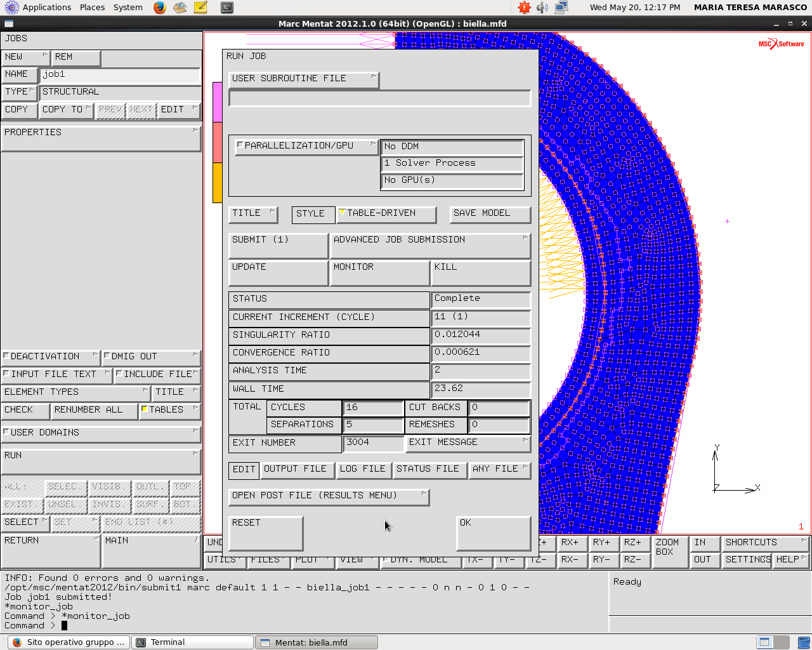The image size is (812, 650).
Task: Open ELEMENT TYPES submenu
Action: (x=75, y=393)
